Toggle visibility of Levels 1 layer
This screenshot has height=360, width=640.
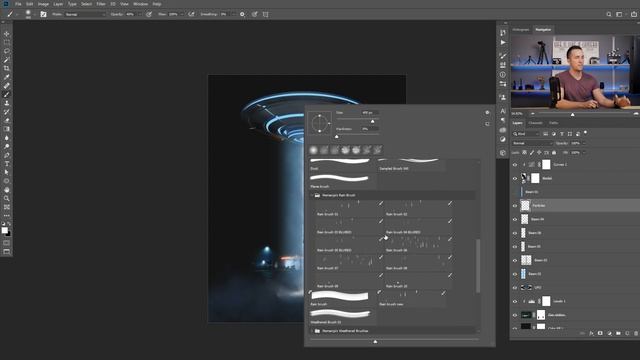tap(515, 302)
